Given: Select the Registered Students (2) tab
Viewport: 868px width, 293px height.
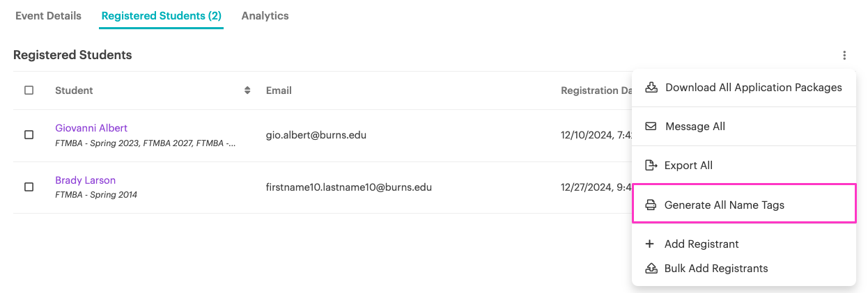Looking at the screenshot, I should click(161, 15).
